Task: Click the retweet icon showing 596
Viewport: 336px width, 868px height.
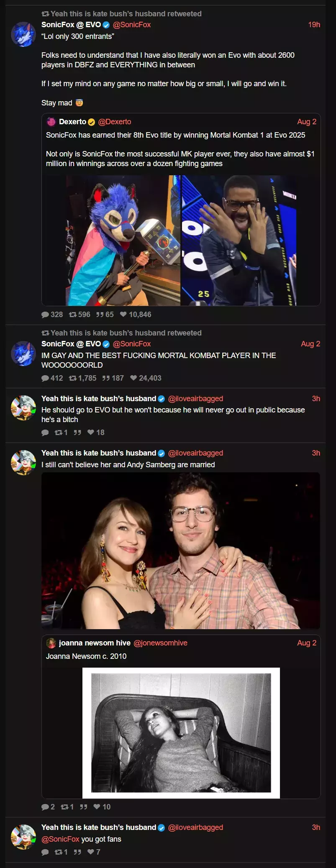Action: [72, 315]
